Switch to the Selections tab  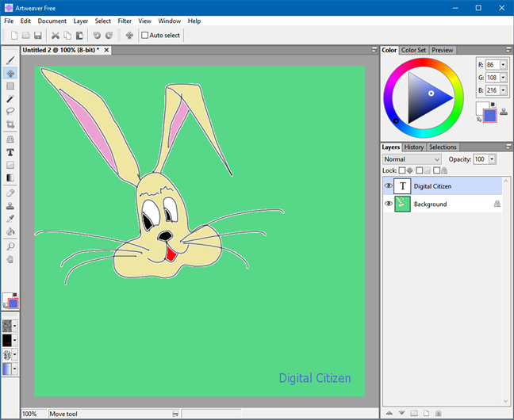coord(443,147)
